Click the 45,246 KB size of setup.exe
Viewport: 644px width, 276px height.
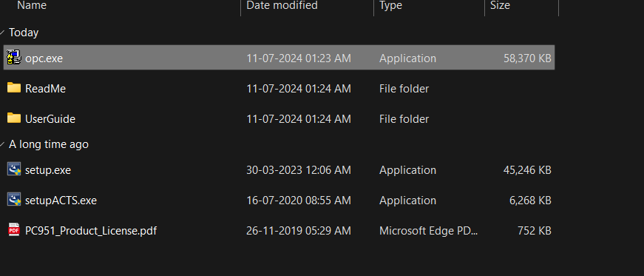pyautogui.click(x=527, y=170)
